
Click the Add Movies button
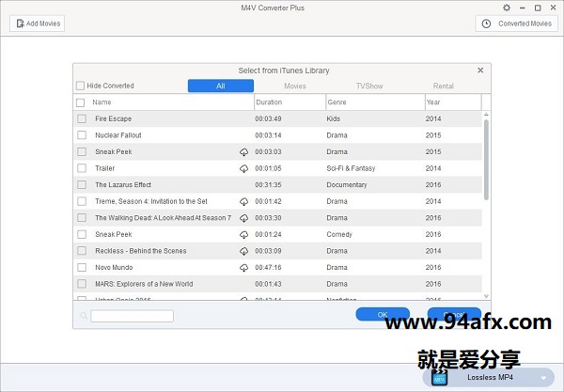[x=37, y=24]
